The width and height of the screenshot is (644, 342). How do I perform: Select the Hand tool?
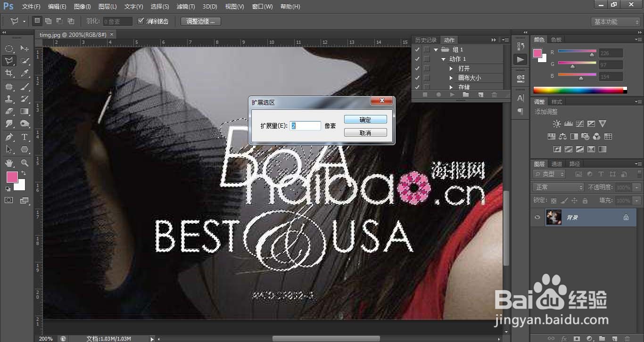[x=9, y=163]
